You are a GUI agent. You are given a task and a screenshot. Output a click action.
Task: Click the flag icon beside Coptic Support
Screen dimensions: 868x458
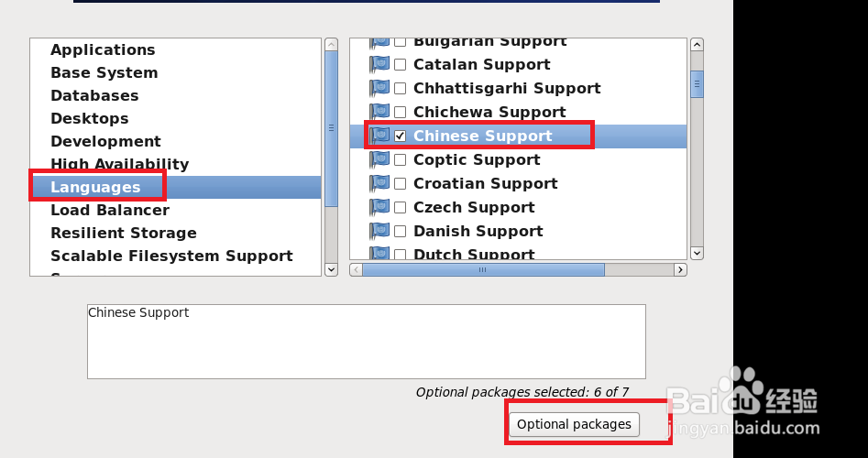click(x=379, y=159)
